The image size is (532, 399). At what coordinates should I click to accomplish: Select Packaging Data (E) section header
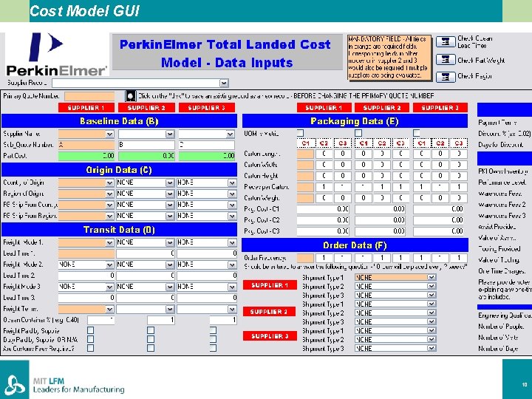[355, 121]
